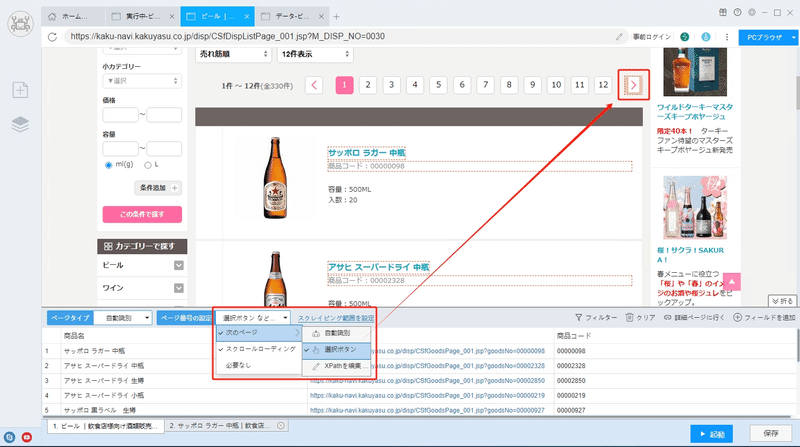800x447 pixels.
Task: Close the 実行中 tab
Action: 172,17
